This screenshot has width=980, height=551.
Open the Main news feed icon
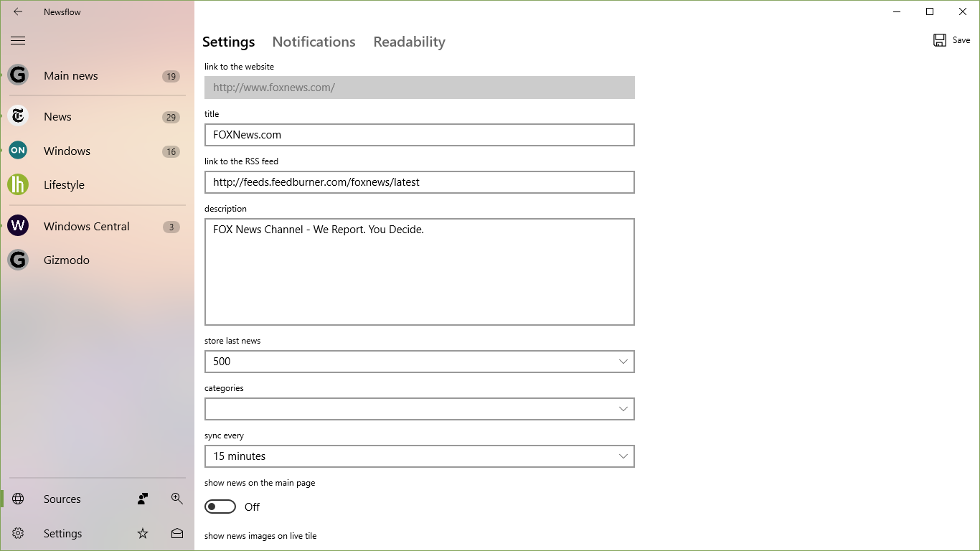18,75
